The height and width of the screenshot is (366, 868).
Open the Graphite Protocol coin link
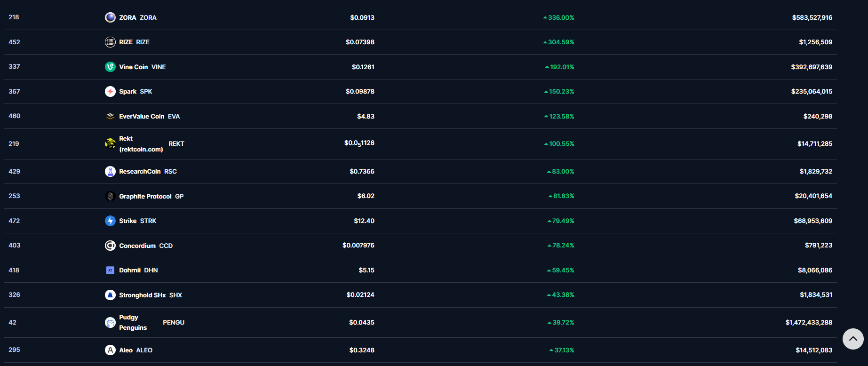145,196
